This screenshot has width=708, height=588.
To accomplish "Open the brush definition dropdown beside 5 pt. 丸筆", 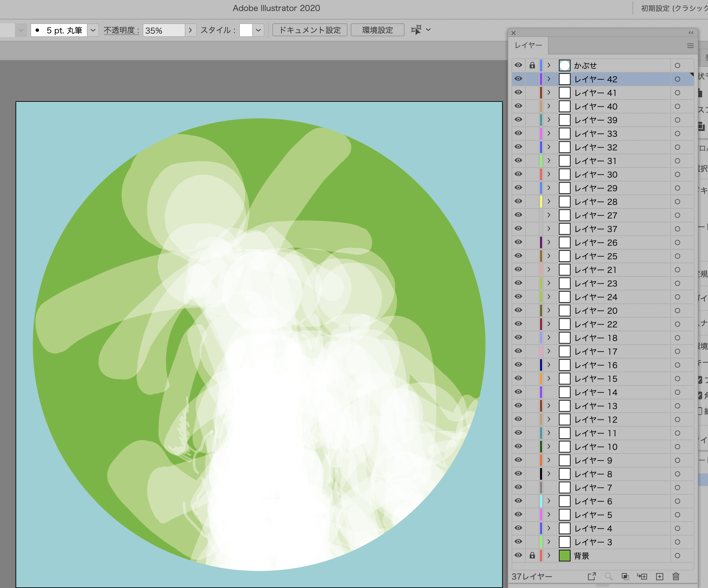I will [x=93, y=30].
